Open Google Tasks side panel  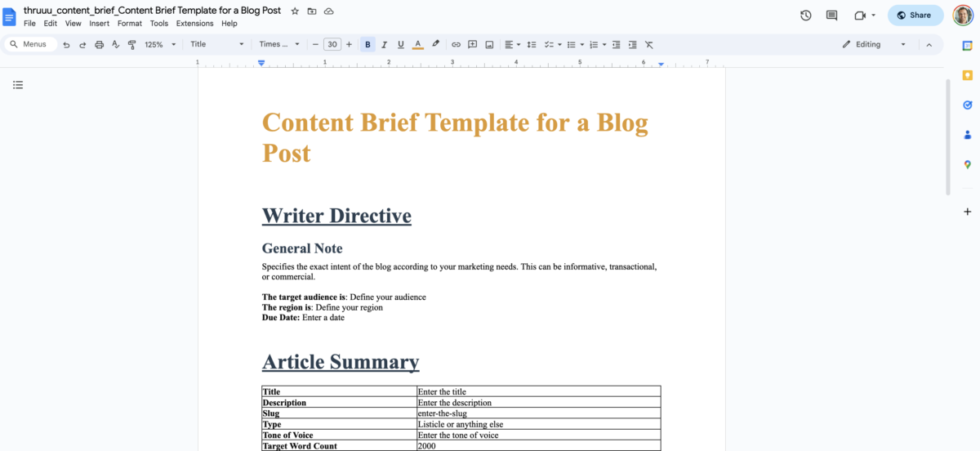pos(967,105)
